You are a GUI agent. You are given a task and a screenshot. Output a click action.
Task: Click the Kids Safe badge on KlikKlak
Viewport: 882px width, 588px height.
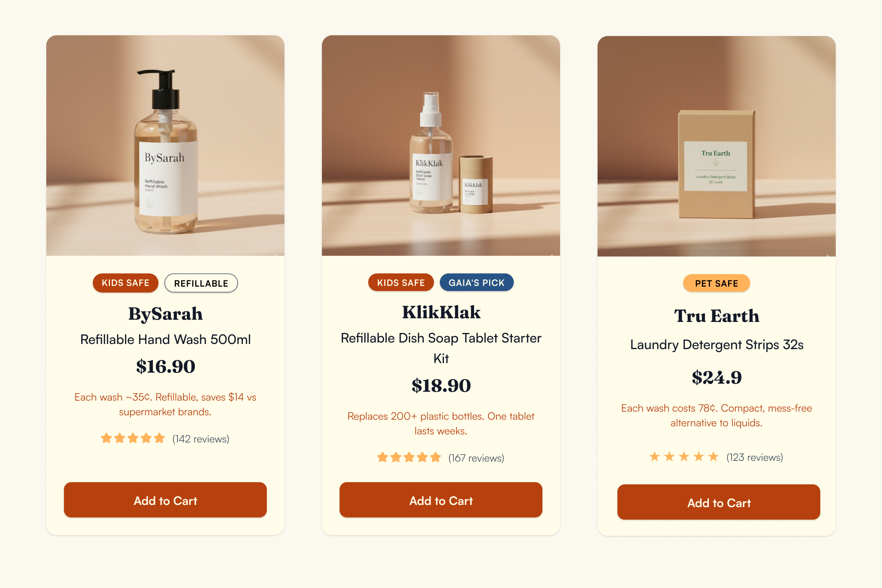pos(401,282)
